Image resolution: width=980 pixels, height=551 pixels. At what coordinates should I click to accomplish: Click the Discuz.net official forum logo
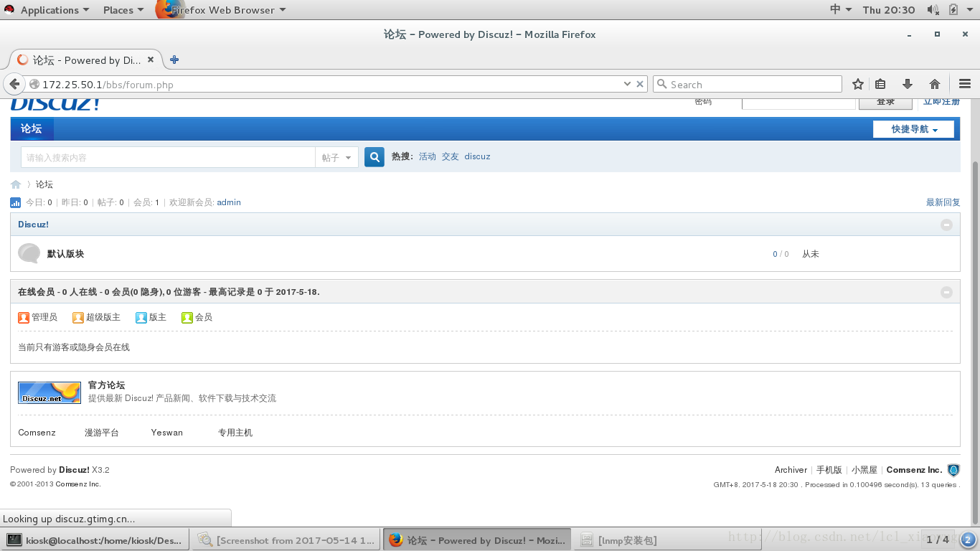(x=50, y=392)
